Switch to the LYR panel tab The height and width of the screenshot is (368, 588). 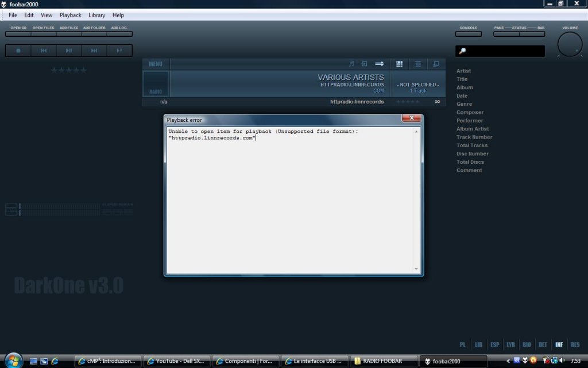pyautogui.click(x=510, y=344)
